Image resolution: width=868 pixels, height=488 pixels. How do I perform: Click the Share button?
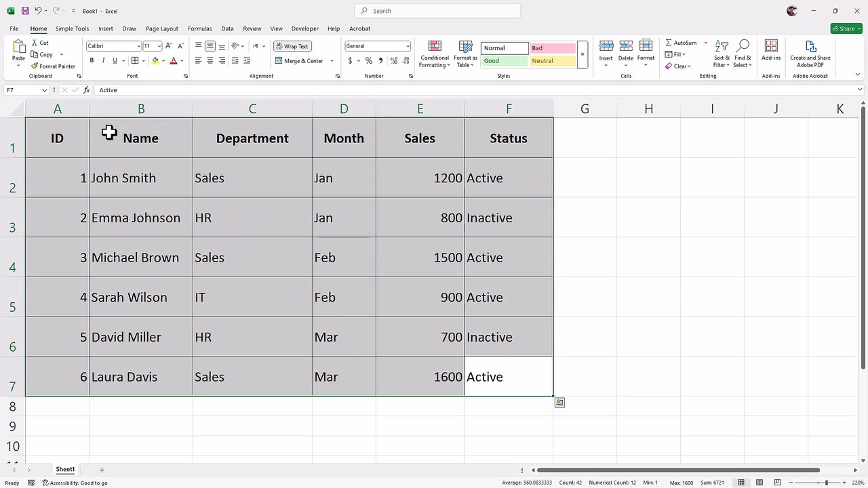point(846,28)
